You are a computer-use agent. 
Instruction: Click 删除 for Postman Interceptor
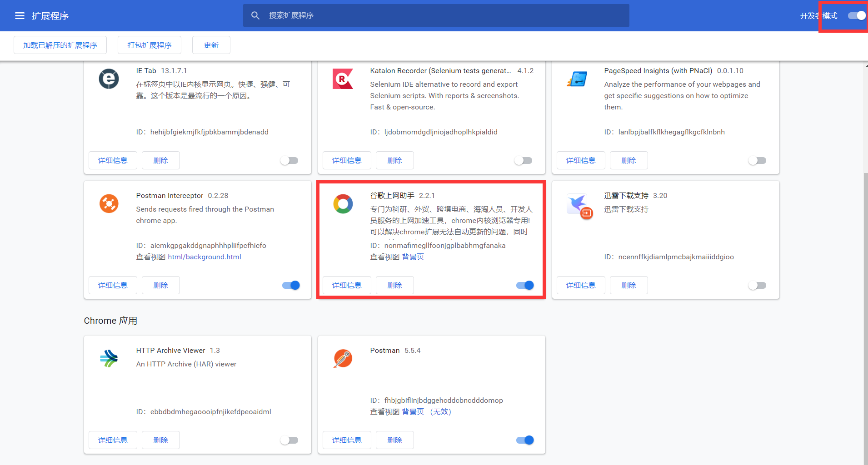[161, 285]
